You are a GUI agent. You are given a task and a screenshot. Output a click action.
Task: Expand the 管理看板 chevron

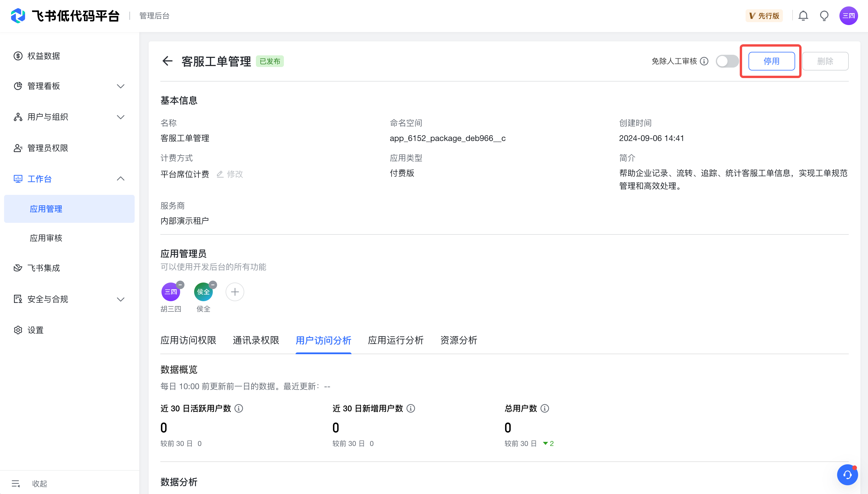click(120, 86)
